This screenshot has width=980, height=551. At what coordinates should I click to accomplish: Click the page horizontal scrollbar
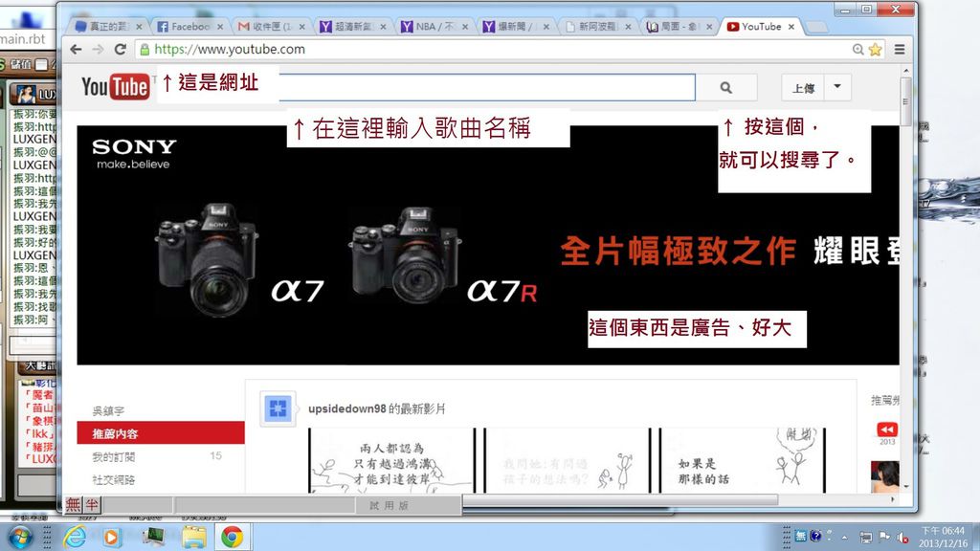(619, 499)
